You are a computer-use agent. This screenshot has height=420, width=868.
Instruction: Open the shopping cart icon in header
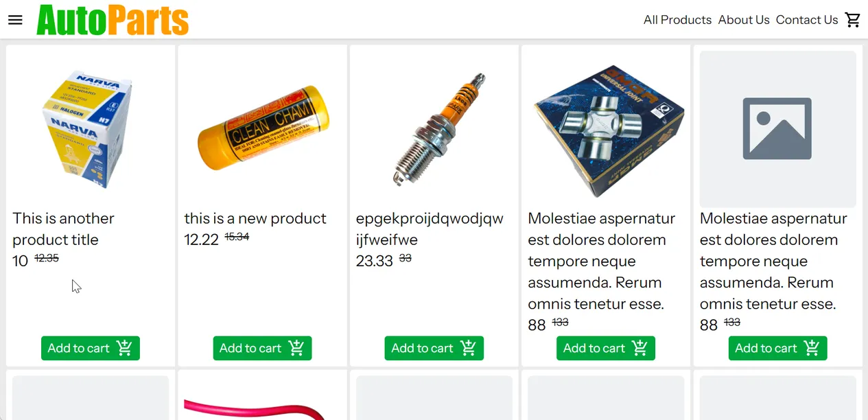(853, 20)
